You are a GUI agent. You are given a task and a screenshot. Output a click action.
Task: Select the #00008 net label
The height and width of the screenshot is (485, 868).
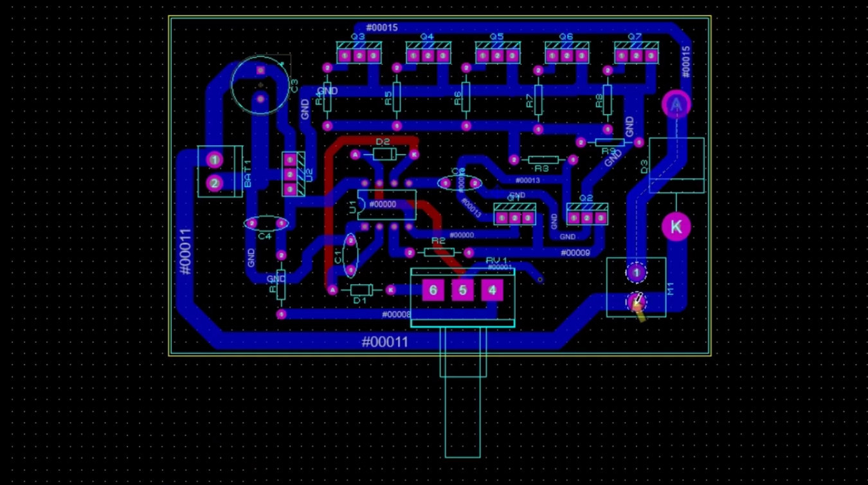(x=396, y=315)
